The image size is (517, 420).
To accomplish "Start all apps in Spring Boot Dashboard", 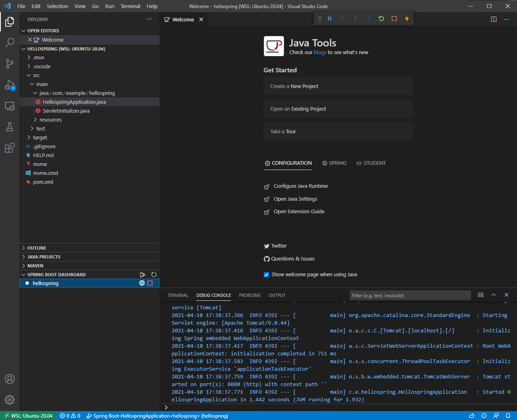I will [x=143, y=275].
